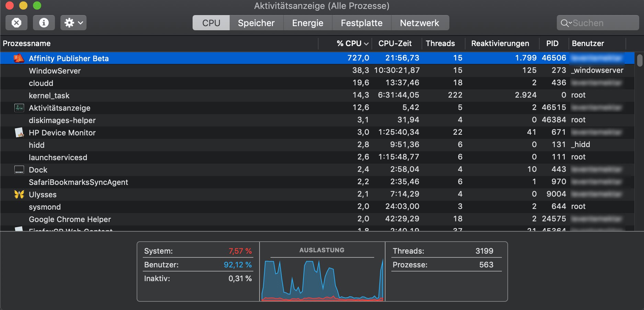Select the diskimages-helper process
The height and width of the screenshot is (310, 644).
pyautogui.click(x=62, y=120)
